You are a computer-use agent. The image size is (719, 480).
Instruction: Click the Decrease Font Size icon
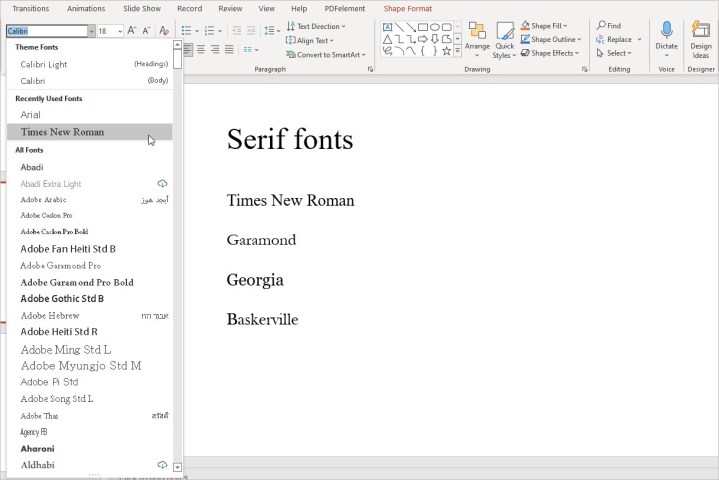(x=146, y=31)
